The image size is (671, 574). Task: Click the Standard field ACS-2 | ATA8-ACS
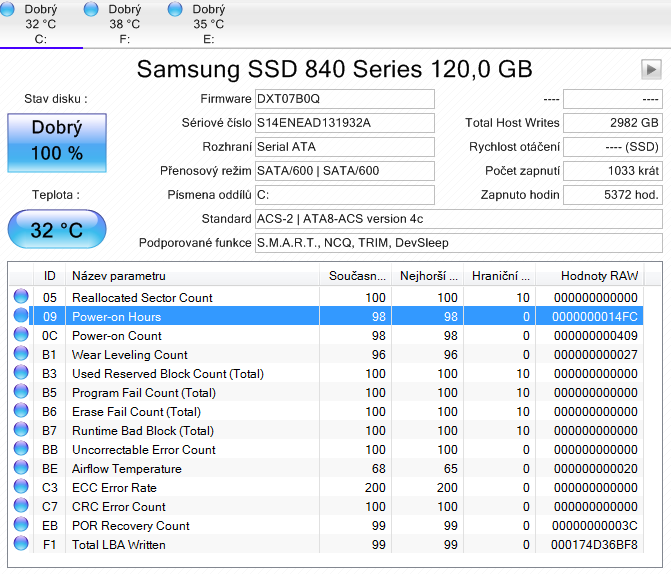tap(459, 219)
